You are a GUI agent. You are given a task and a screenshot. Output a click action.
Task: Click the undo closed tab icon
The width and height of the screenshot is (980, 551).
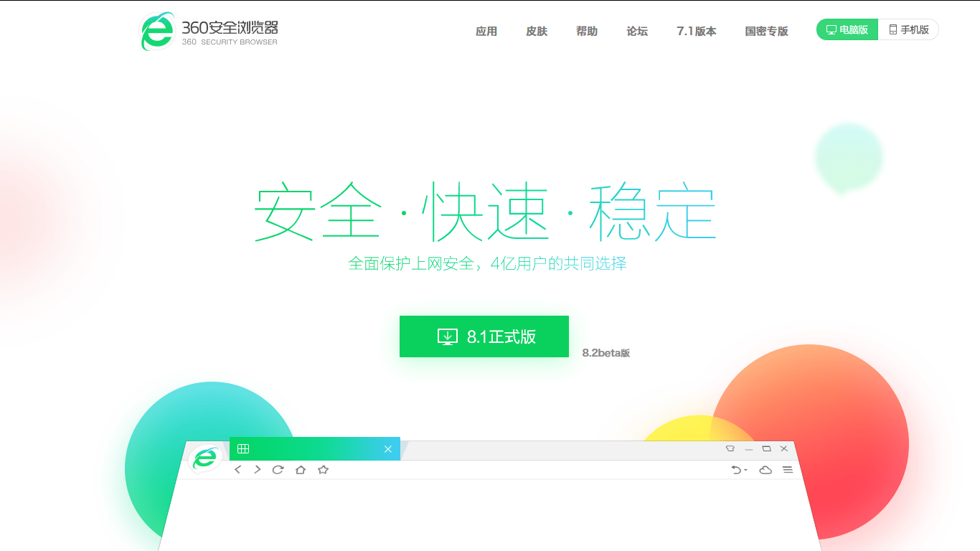[x=739, y=470]
